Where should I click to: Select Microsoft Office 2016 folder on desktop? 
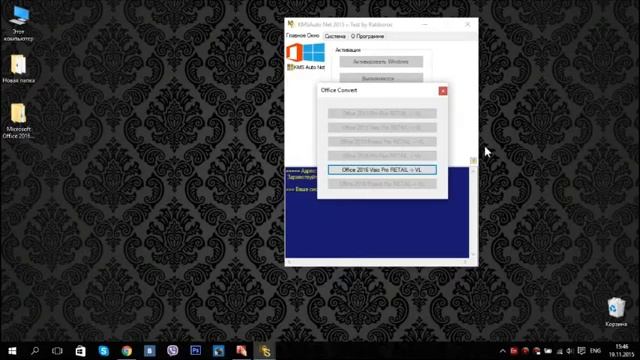[x=18, y=121]
